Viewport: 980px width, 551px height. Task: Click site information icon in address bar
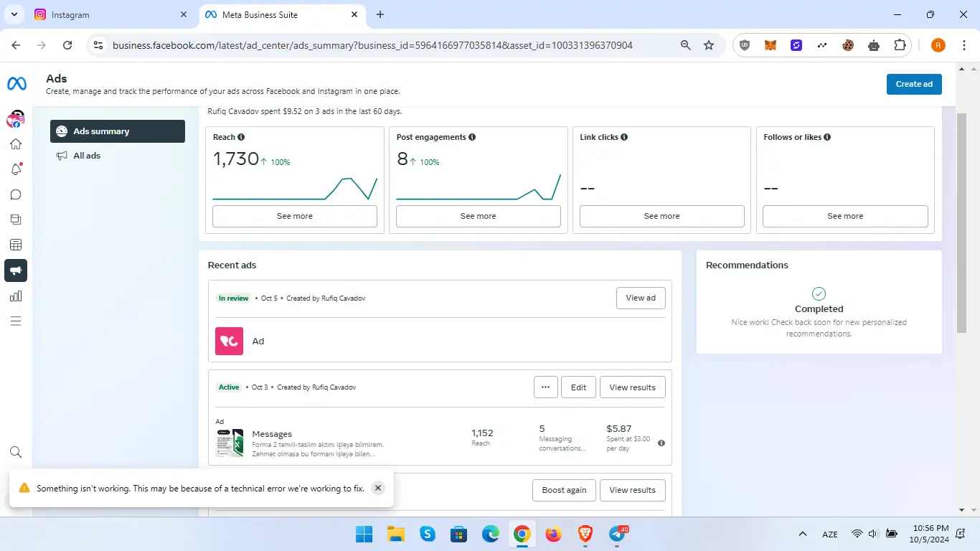click(x=99, y=45)
